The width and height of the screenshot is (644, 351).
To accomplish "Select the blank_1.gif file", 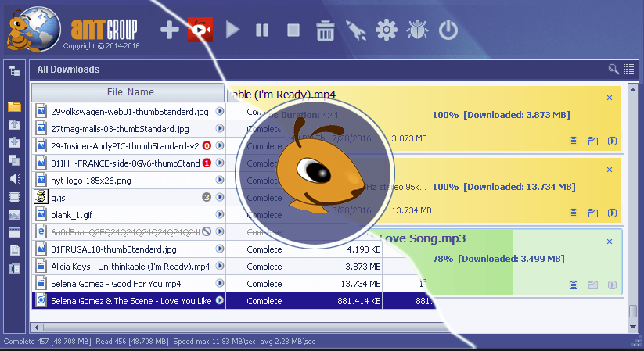I will click(x=71, y=215).
